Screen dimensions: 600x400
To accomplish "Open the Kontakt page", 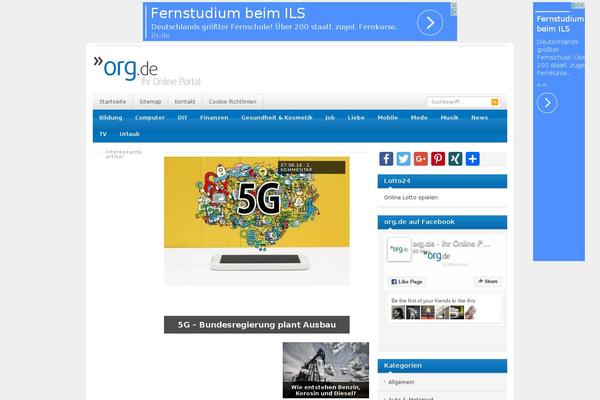I will tap(185, 102).
